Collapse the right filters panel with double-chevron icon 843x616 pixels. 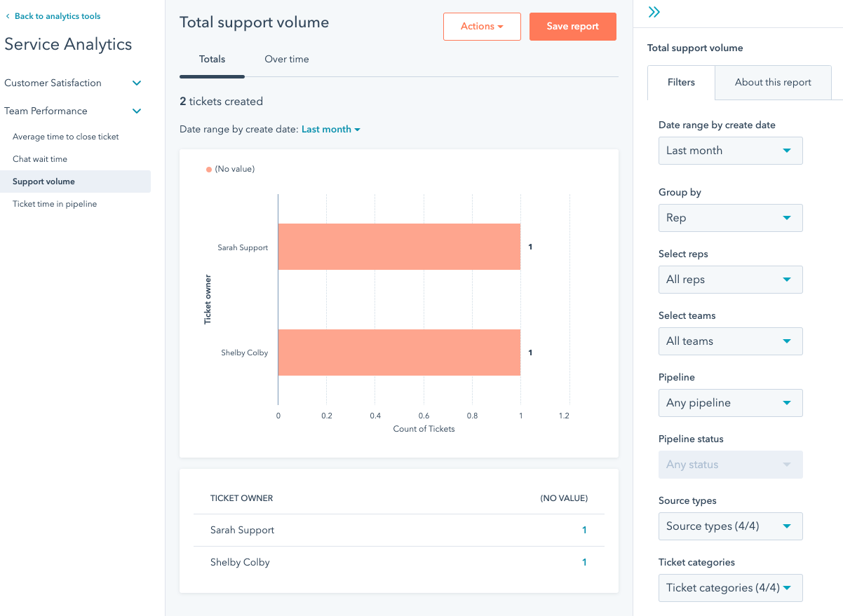coord(654,12)
